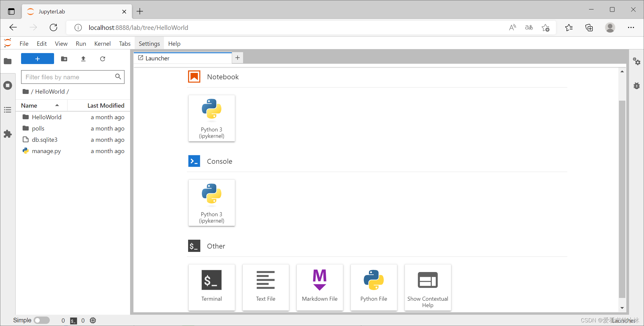Select the HelloWorld folder in file list

point(73,117)
